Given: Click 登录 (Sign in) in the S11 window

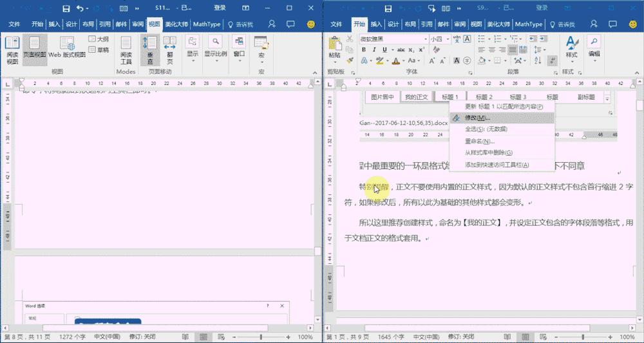Looking at the screenshot, I should pyautogui.click(x=220, y=8).
